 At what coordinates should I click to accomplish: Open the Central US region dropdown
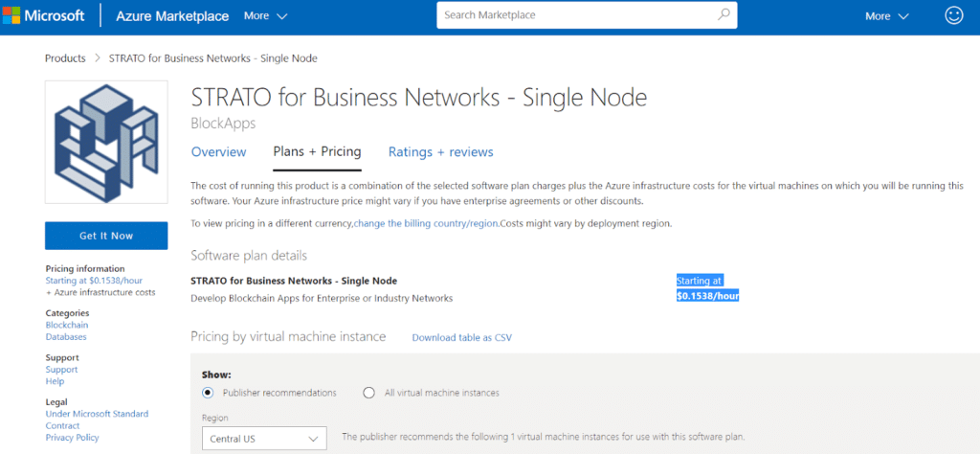[264, 439]
